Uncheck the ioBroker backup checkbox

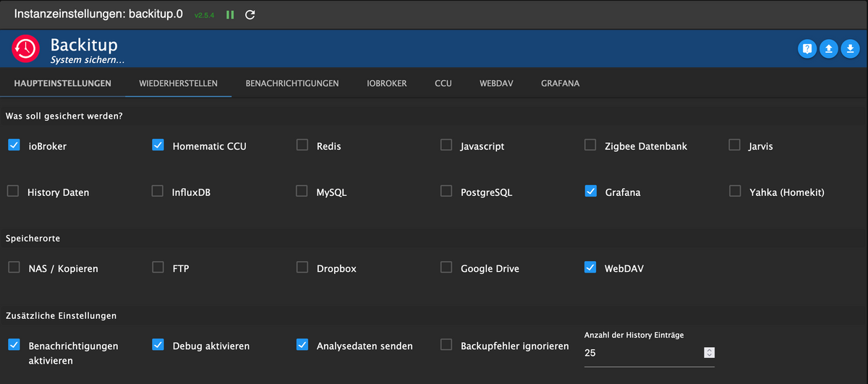14,145
